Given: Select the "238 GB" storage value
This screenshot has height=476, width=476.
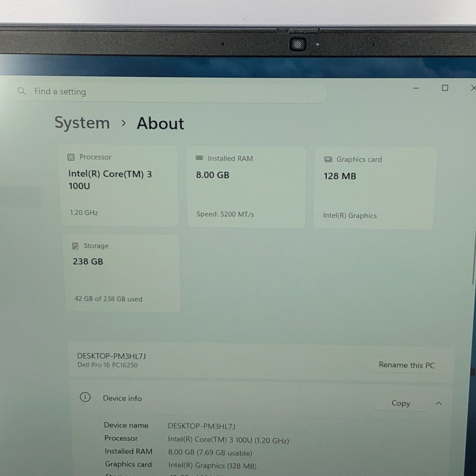Looking at the screenshot, I should 88,261.
